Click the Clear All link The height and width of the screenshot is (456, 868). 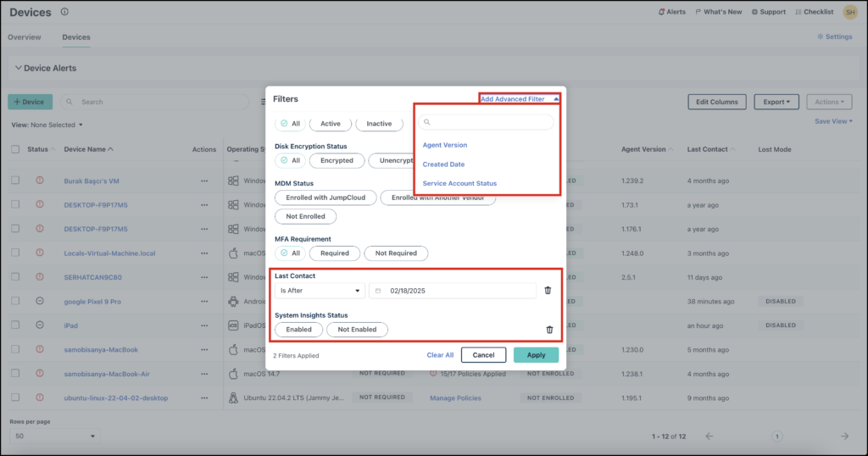pos(440,355)
